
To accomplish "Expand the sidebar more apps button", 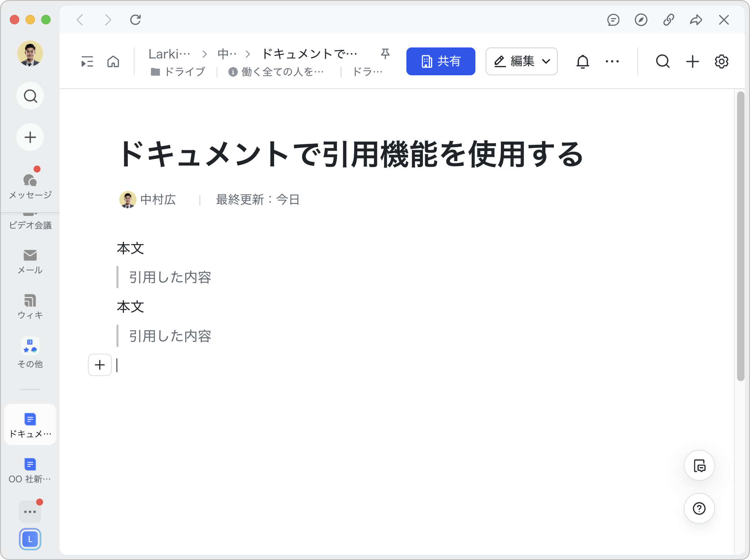I will (30, 511).
